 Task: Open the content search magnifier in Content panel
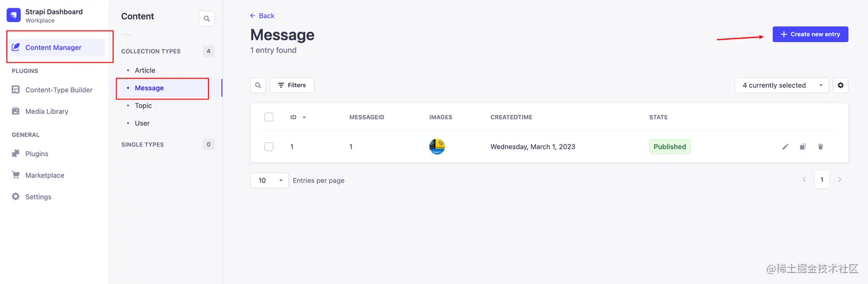coord(207,19)
